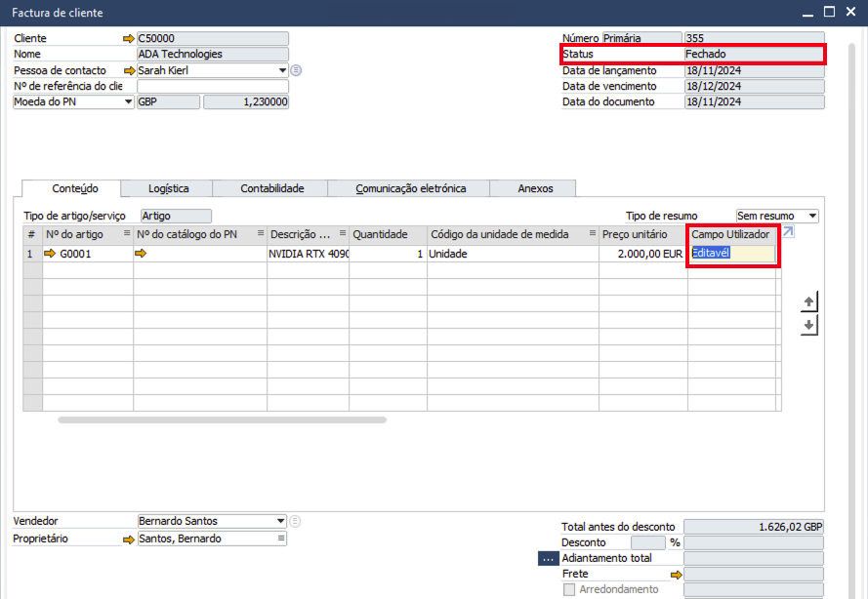Open the Proprietário link arrow
Viewport: 868px width, 599px height.
(x=129, y=539)
